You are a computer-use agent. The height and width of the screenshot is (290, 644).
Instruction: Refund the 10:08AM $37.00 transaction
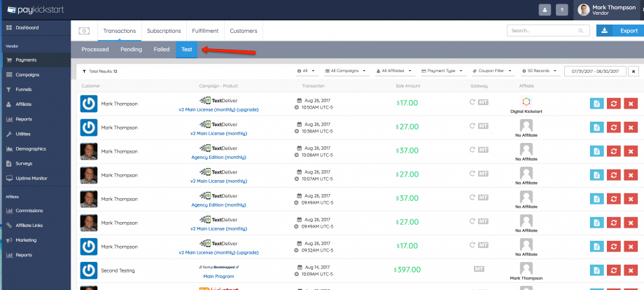click(x=614, y=151)
